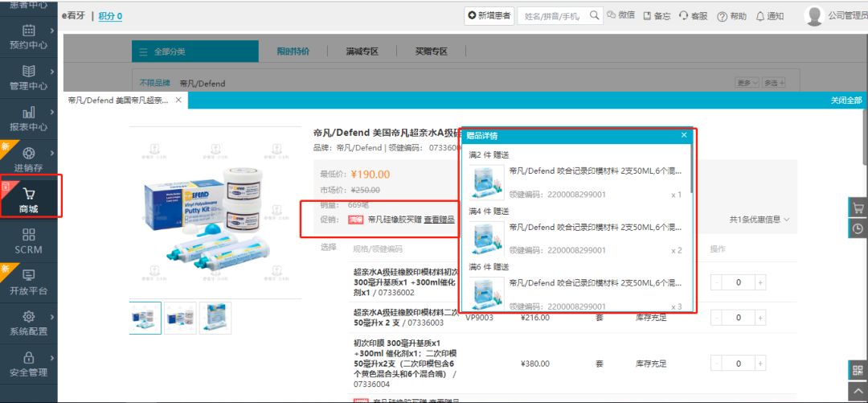
Task: Increase quantity for ¥216.00 row
Action: (x=760, y=318)
